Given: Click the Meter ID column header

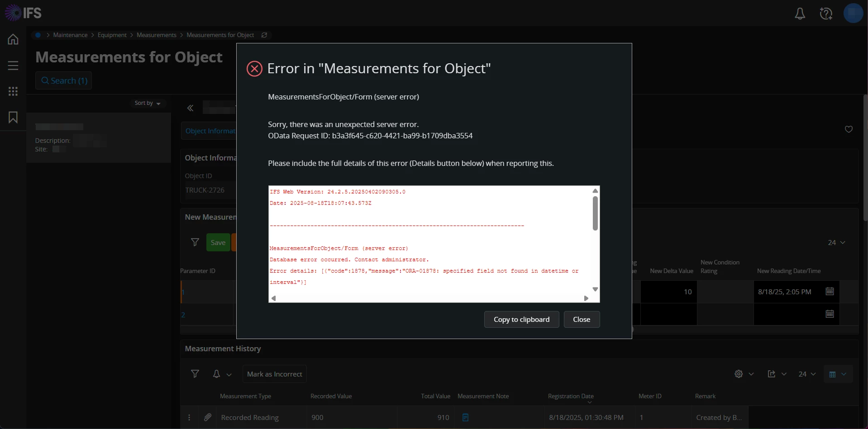Looking at the screenshot, I should [650, 396].
